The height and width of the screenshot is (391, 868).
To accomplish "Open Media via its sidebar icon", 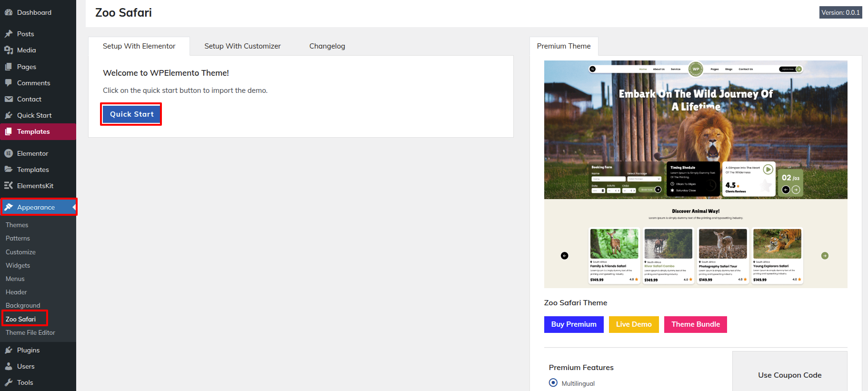I will click(x=9, y=50).
